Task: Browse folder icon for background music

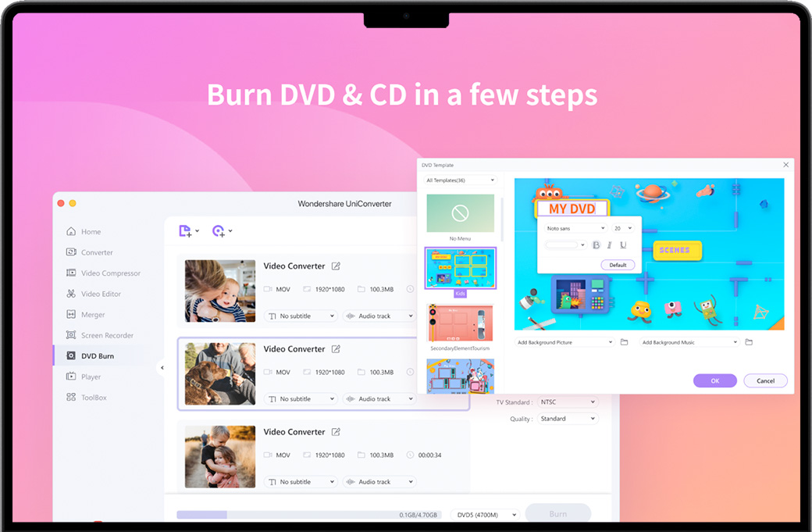Action: coord(749,342)
